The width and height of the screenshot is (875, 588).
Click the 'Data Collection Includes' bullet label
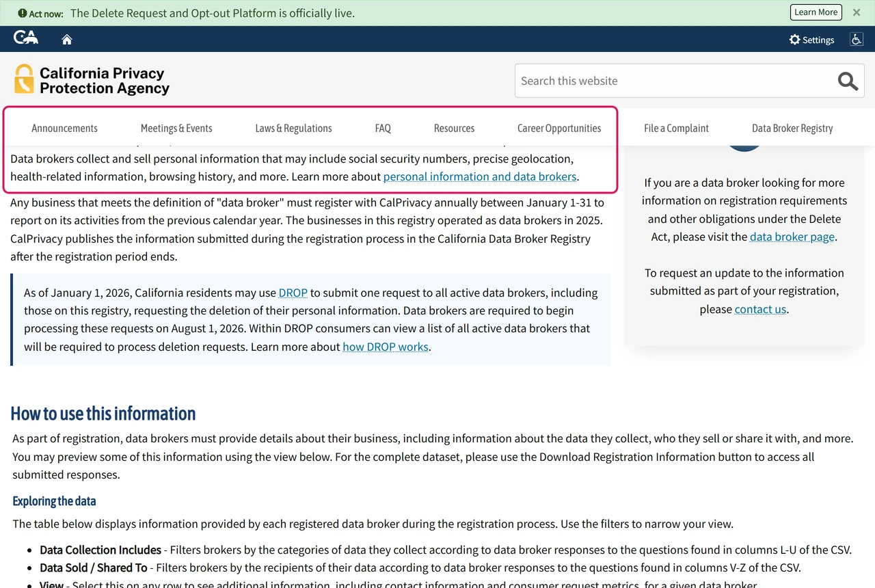tap(100, 550)
